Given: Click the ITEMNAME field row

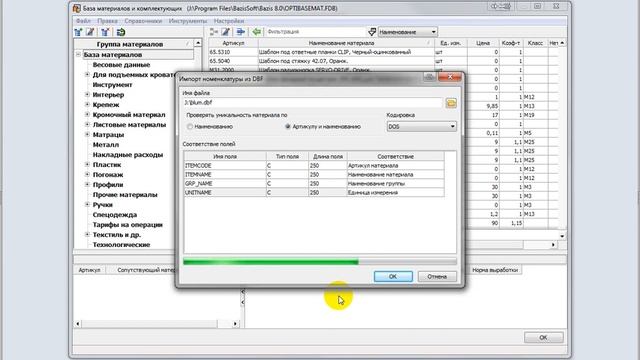Looking at the screenshot, I should coord(314,174).
